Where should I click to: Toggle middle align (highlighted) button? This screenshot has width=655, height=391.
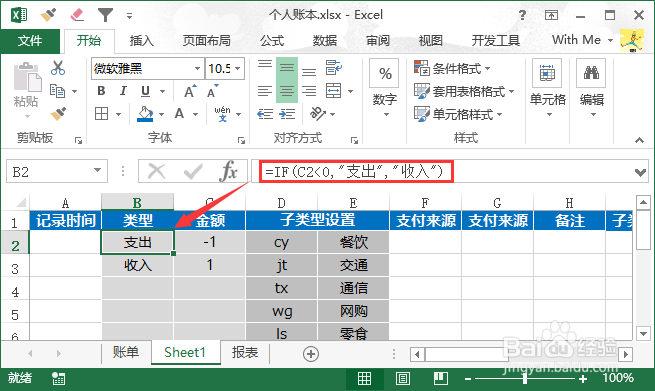(287, 68)
